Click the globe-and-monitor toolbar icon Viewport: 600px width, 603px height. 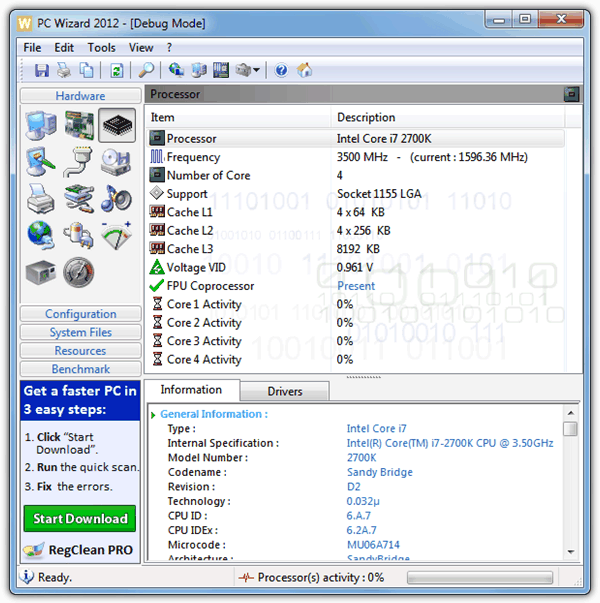click(x=176, y=70)
